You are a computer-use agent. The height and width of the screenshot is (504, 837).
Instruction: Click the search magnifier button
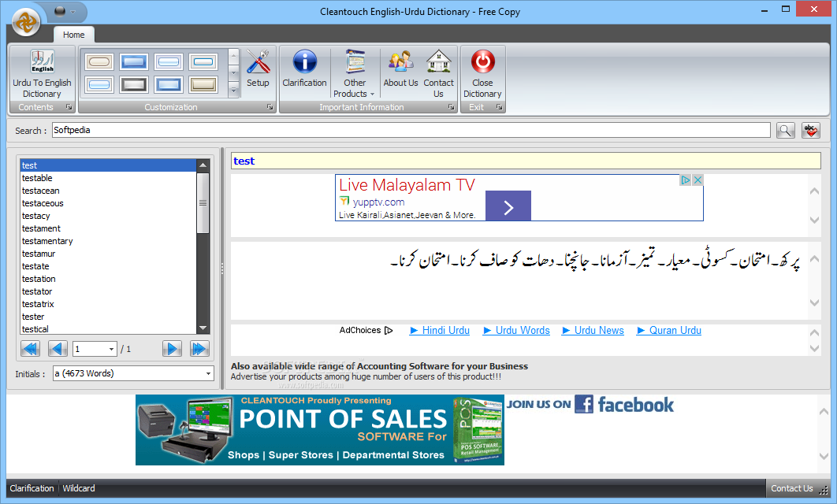(785, 130)
